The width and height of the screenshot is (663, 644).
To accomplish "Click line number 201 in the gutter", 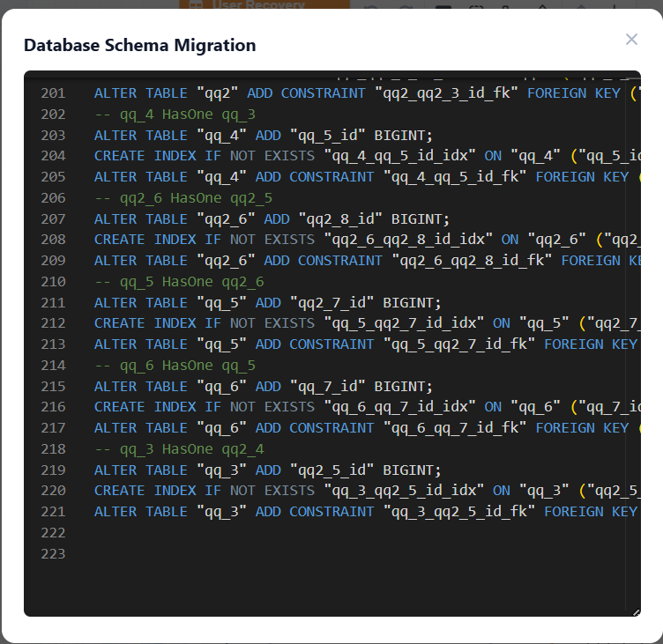I will click(x=53, y=93).
